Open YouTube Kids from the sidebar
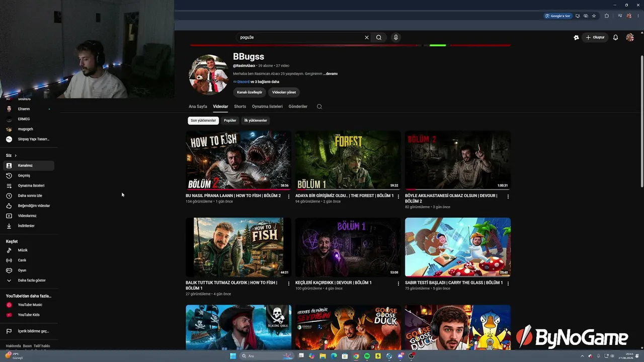644x362 pixels. 28,315
